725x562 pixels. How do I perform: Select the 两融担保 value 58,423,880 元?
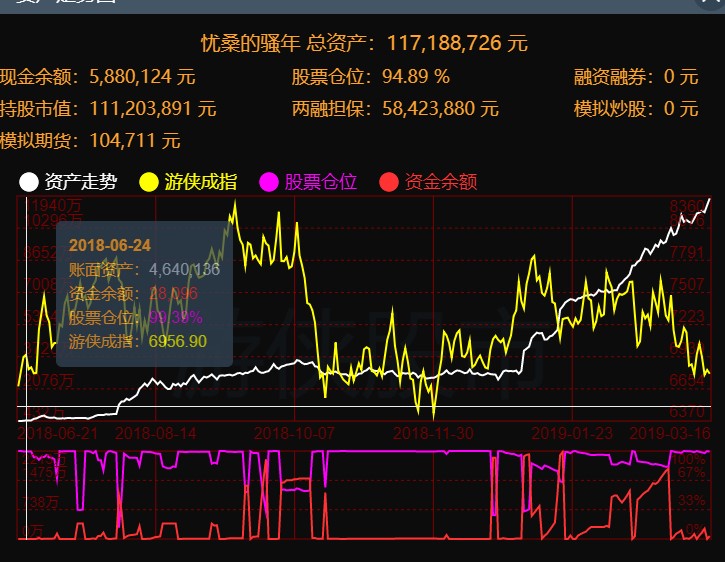click(x=434, y=108)
